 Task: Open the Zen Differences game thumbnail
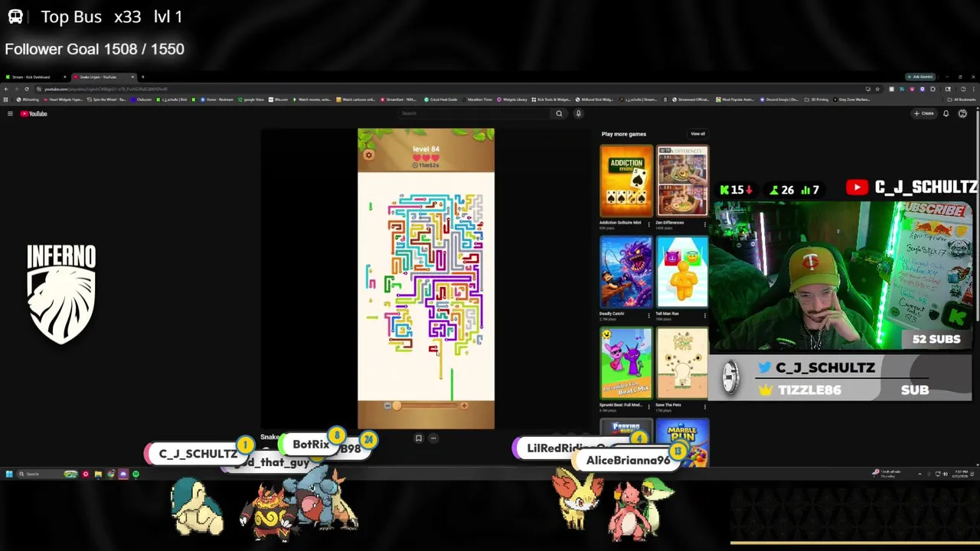(x=682, y=181)
